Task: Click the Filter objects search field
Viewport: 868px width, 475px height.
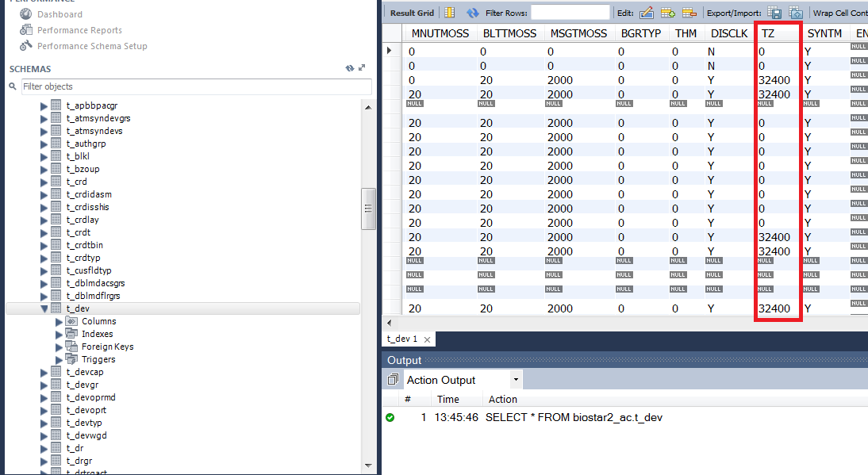Action: (x=195, y=86)
